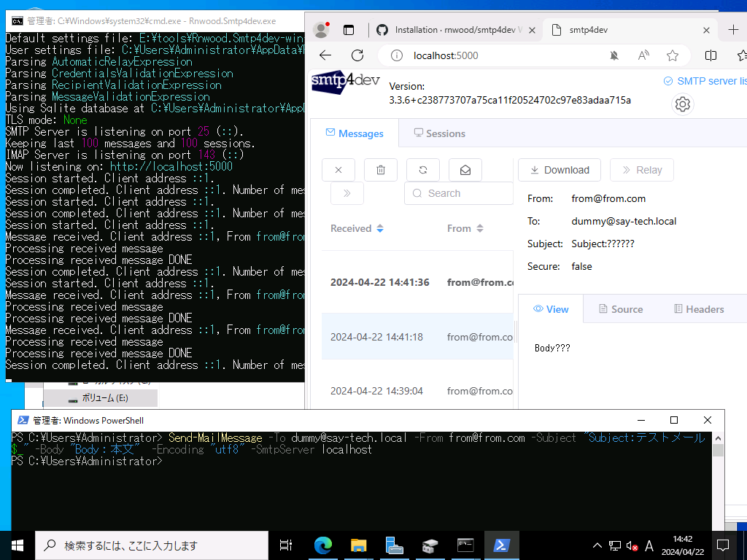Open the smtp4dev settings gear
This screenshot has width=747, height=560.
(683, 104)
